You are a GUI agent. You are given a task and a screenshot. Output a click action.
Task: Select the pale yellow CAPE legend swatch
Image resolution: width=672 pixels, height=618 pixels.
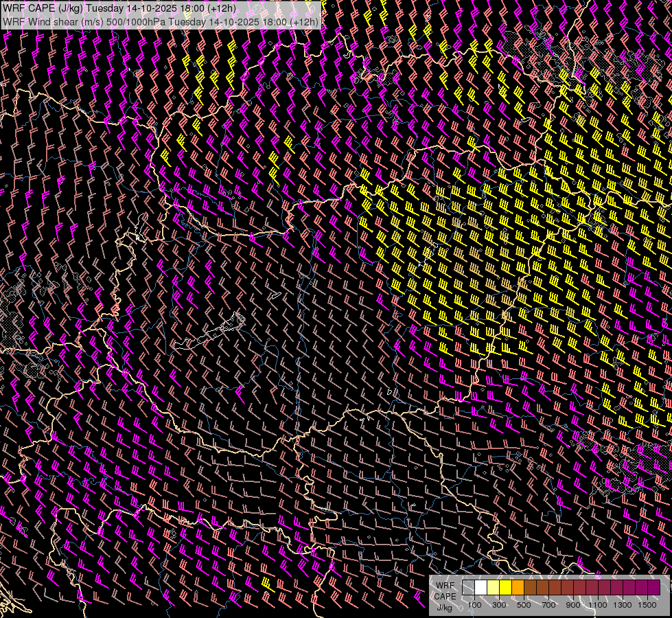pyautogui.click(x=493, y=588)
